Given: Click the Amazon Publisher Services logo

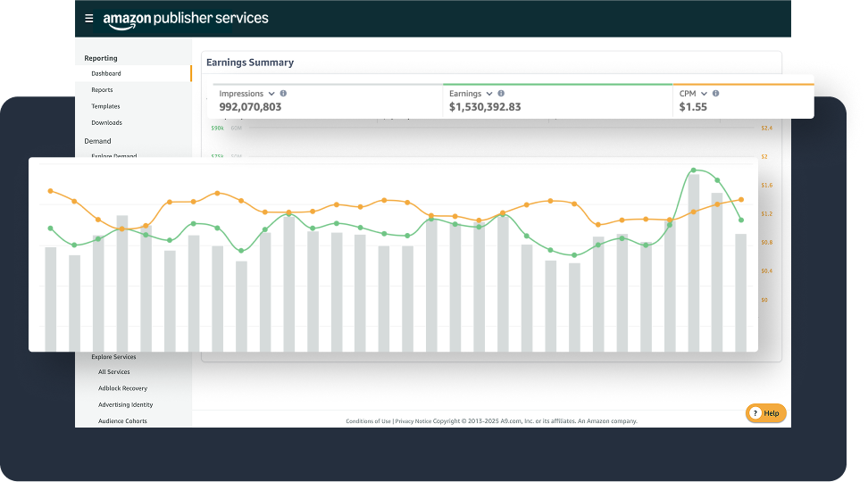Looking at the screenshot, I should (x=185, y=19).
